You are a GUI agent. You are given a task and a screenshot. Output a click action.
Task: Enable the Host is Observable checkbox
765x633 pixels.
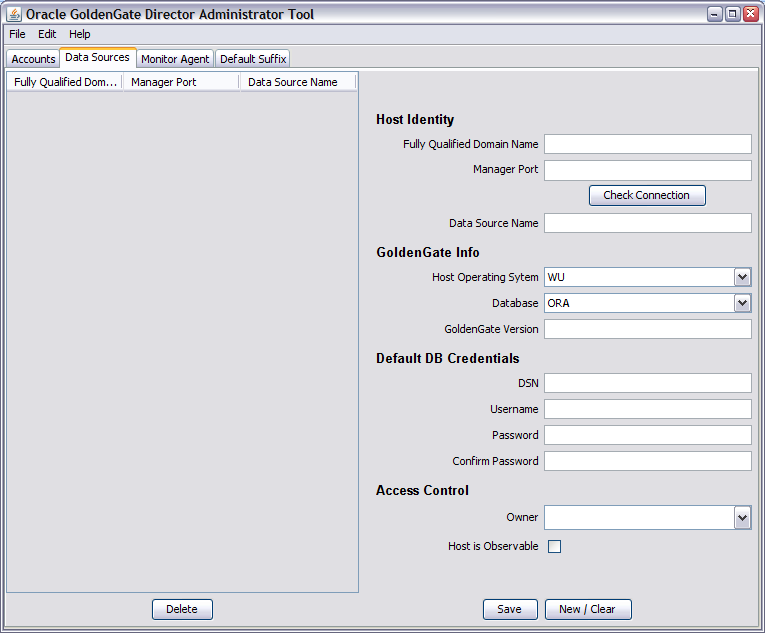click(x=554, y=546)
